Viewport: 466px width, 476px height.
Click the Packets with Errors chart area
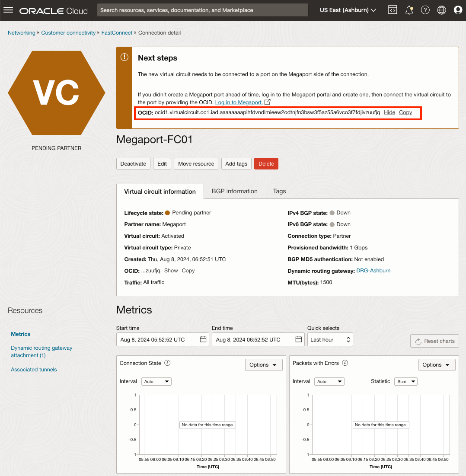tap(381, 425)
